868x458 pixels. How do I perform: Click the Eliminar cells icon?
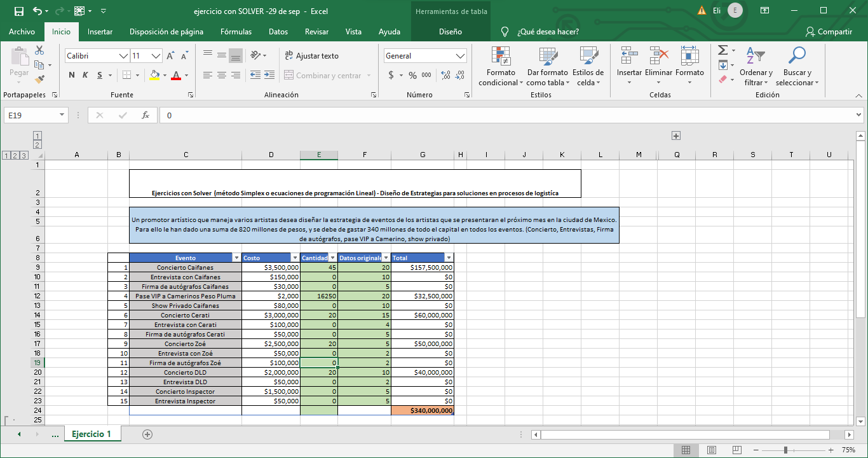pyautogui.click(x=658, y=56)
